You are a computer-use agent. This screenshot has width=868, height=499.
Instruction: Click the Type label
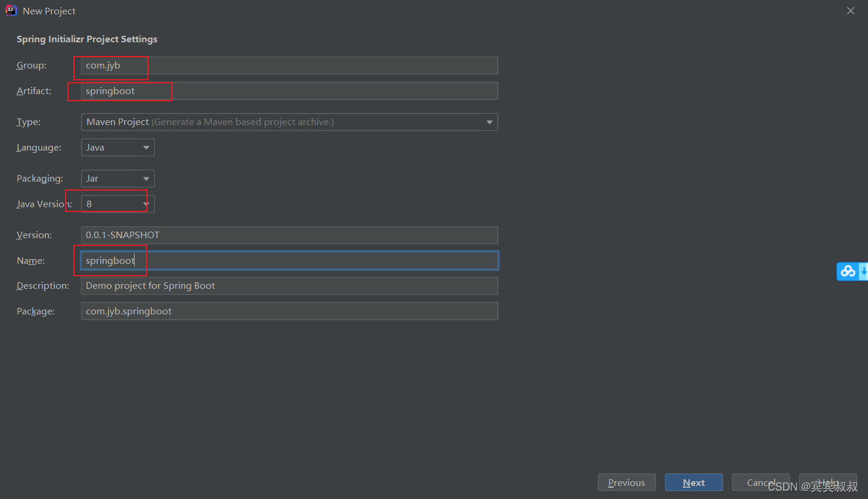coord(29,122)
